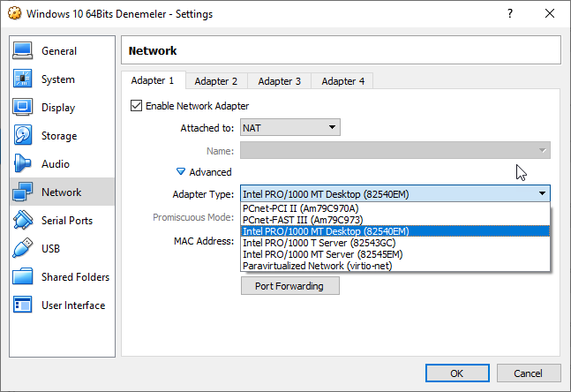Image resolution: width=571 pixels, height=392 pixels.
Task: Go to the USB settings label
Action: [50, 249]
